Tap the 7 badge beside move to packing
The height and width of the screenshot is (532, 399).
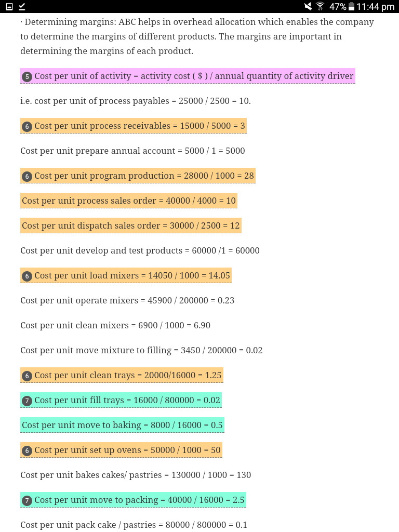click(27, 501)
